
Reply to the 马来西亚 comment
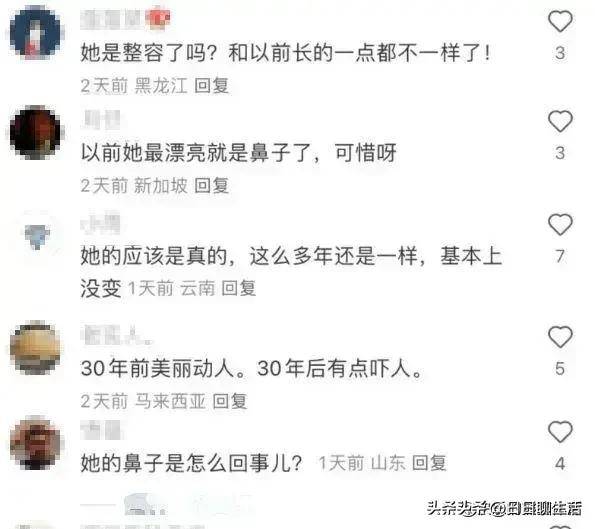pyautogui.click(x=230, y=401)
